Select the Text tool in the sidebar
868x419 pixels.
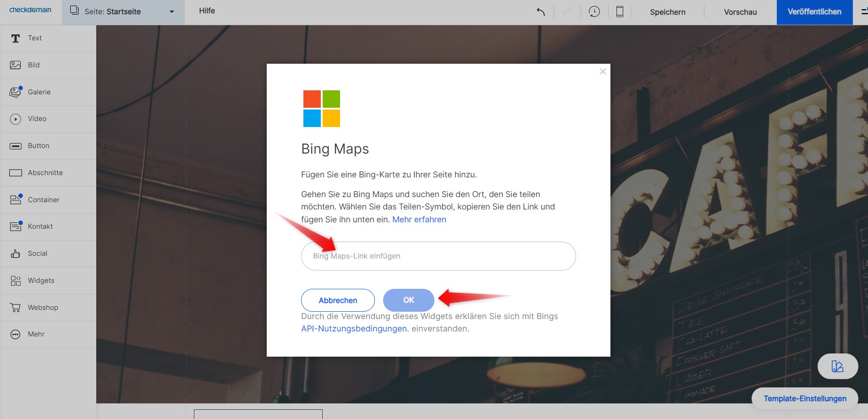tap(34, 38)
